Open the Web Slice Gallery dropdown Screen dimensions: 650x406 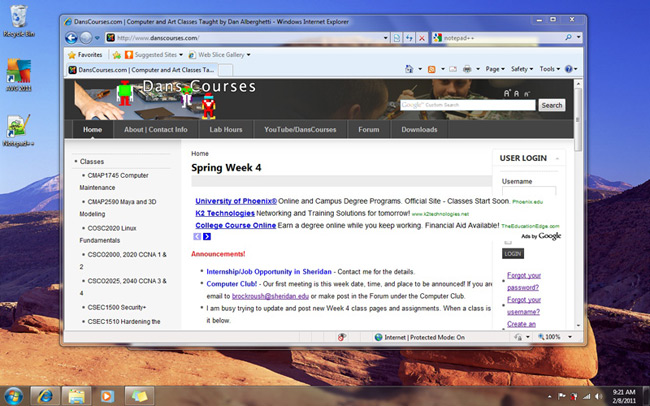(x=219, y=55)
